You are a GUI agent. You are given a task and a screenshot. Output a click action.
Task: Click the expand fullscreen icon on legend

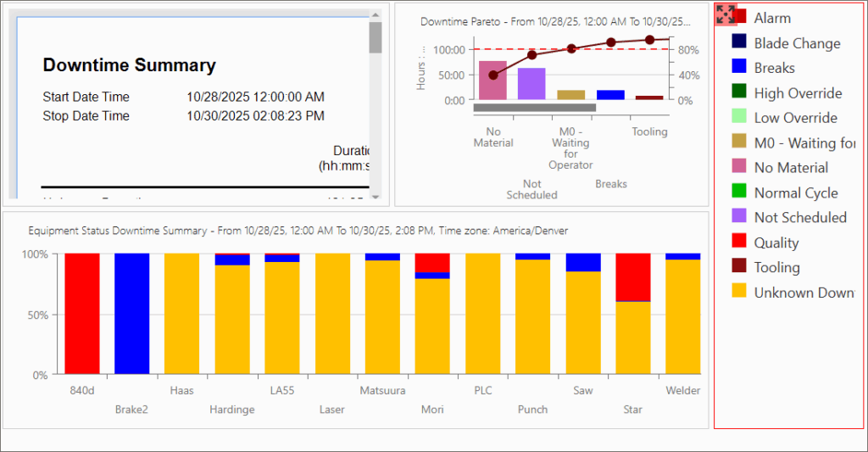[x=726, y=14]
